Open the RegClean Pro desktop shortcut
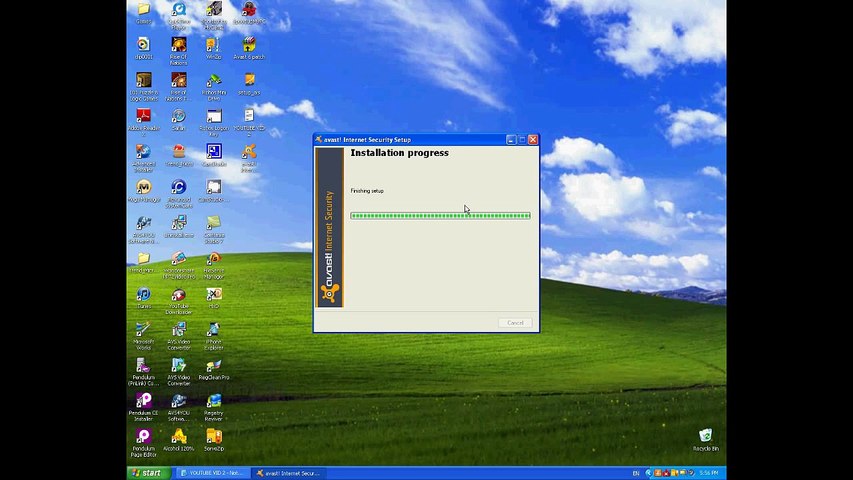 [213, 368]
